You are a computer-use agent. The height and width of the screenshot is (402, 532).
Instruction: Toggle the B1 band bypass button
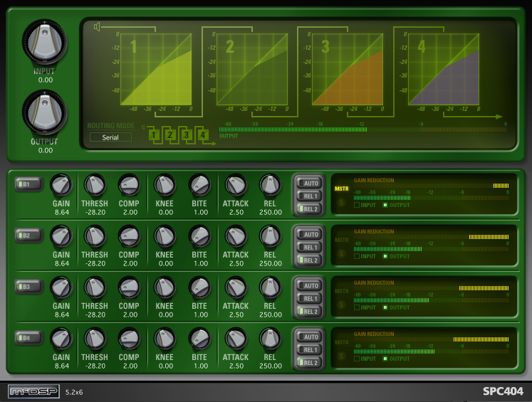(x=28, y=184)
